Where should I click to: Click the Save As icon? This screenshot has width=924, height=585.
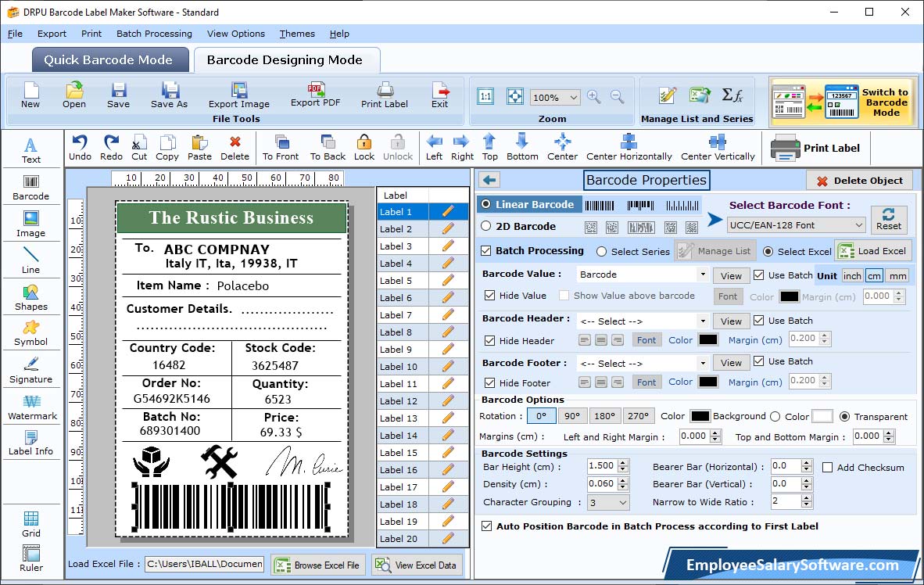[x=169, y=95]
